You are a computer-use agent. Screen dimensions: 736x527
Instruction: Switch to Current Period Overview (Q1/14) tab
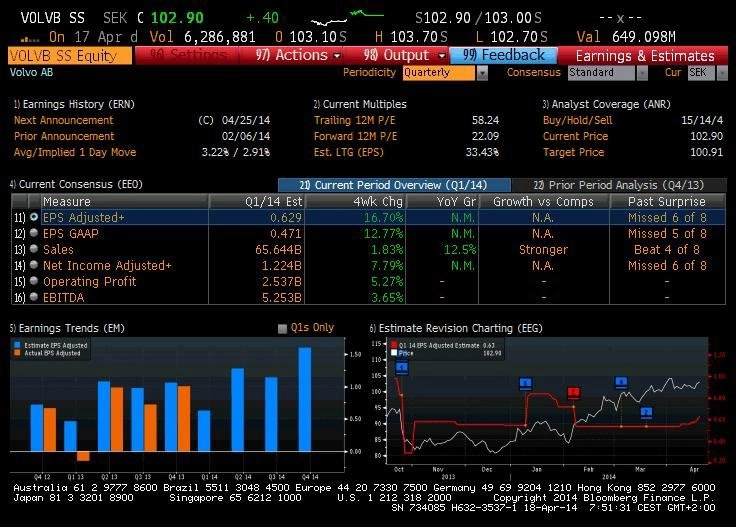pos(394,185)
